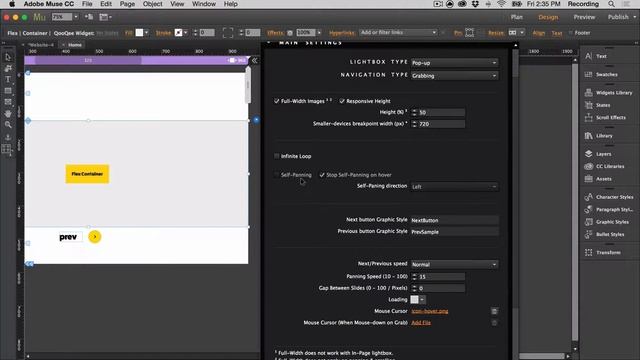Select the Selection arrow tool
Viewport: 640px width, 360px height.
[8, 57]
